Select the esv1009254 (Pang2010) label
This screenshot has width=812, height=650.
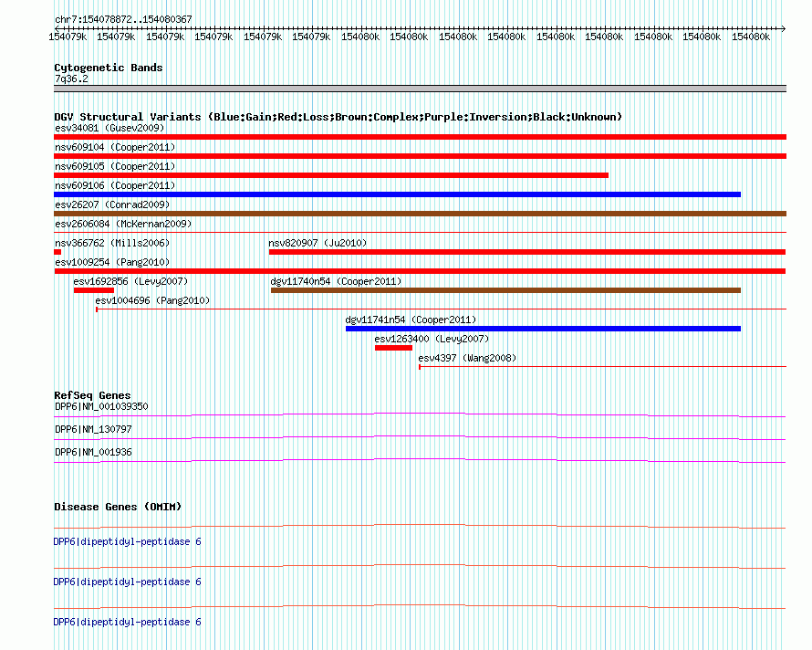pyautogui.click(x=112, y=262)
